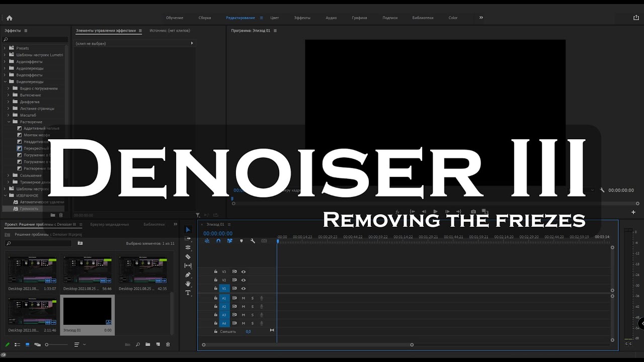Screen dimensions: 644x362
Task: Click Export Frame camera icon
Action: [x=473, y=212]
